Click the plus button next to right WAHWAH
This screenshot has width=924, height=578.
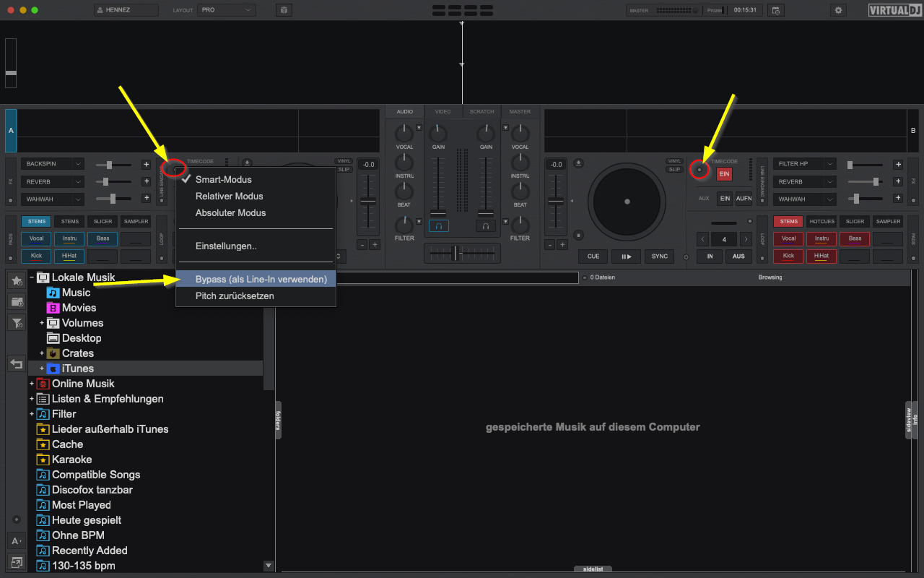point(898,198)
